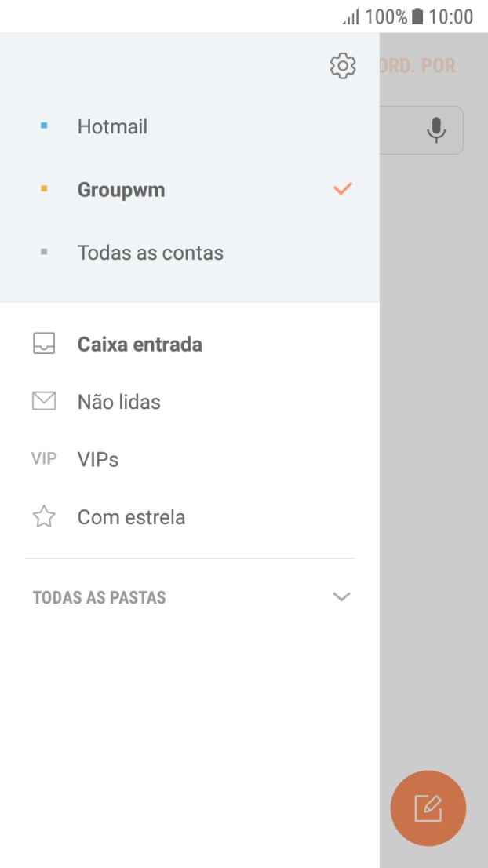Tap the blue Hotmail account color square
Viewport: 488px width, 868px height.
point(43,126)
